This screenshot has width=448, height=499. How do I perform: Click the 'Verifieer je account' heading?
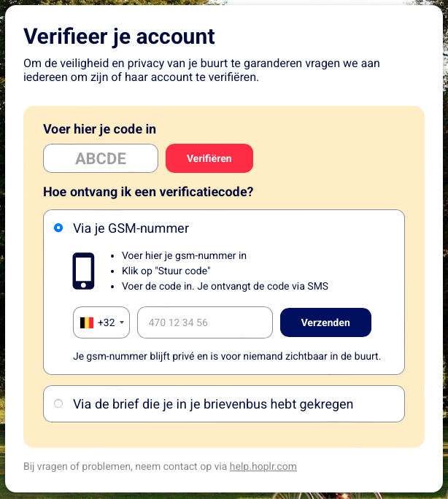[x=120, y=36]
